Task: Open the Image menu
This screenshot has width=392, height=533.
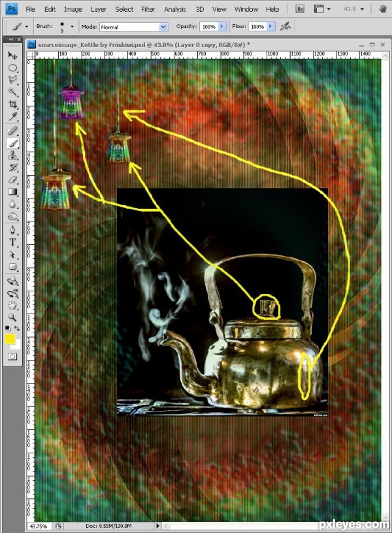Action: point(73,9)
